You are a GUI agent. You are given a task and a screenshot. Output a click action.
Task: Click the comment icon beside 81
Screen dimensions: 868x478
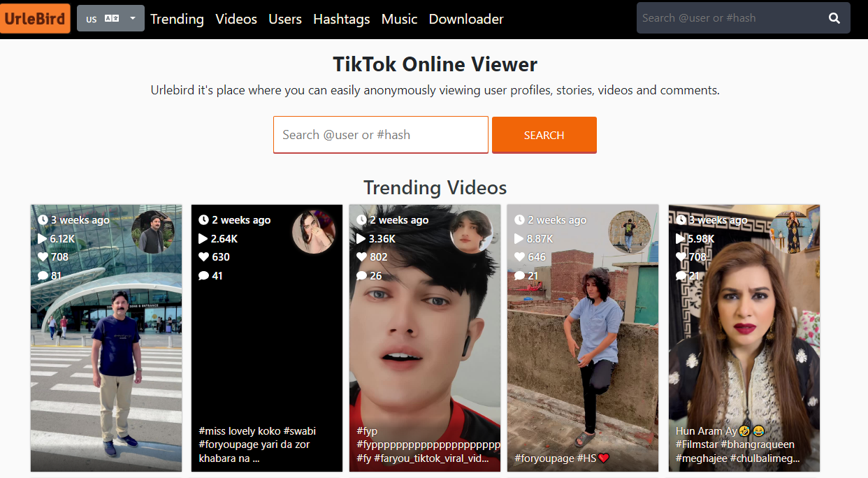click(x=43, y=276)
